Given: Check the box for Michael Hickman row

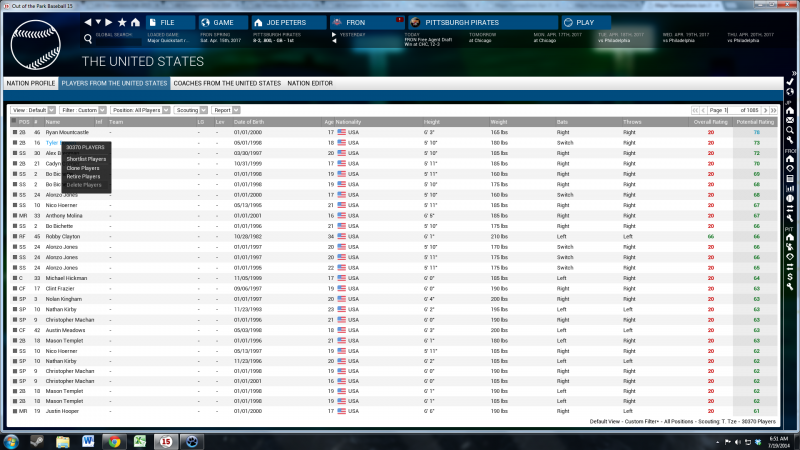Looking at the screenshot, I should 15,279.
